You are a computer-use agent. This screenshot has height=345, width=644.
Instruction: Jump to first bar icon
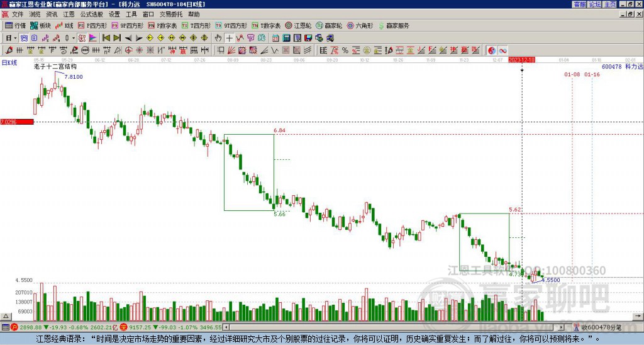pyautogui.click(x=106, y=38)
